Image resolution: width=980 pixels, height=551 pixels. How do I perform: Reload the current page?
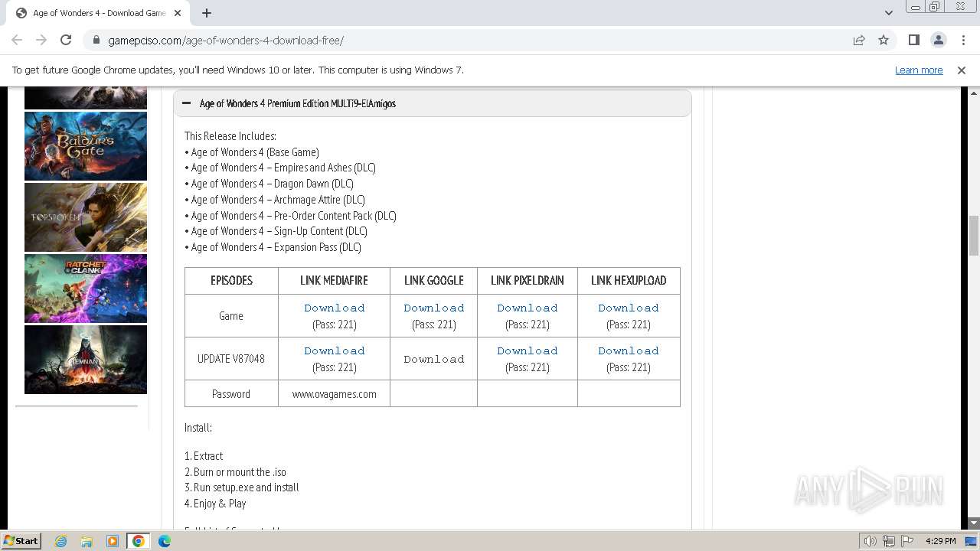coord(66,40)
